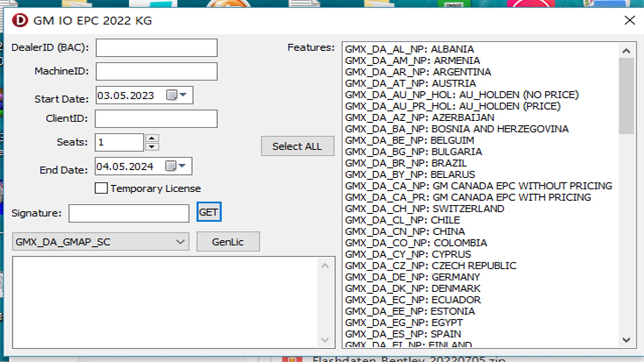Enable the Temporary License checkbox
The width and height of the screenshot is (644, 362).
[101, 188]
